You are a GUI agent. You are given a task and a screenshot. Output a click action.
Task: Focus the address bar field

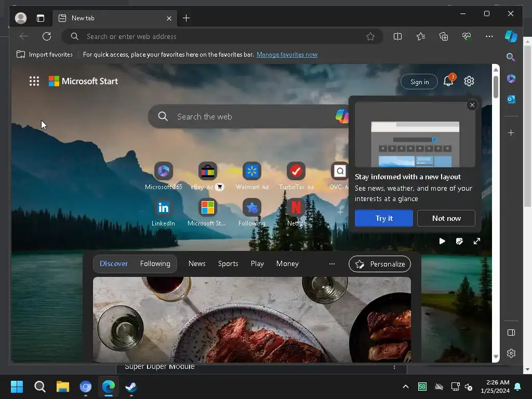[222, 36]
